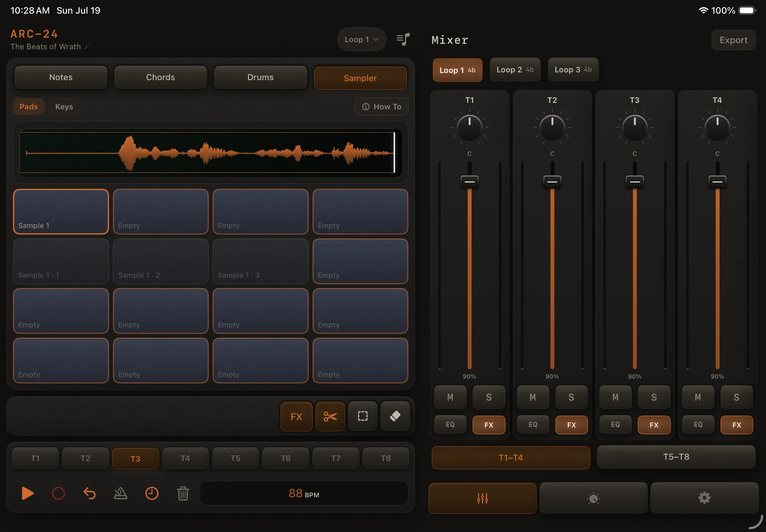
Task: Edit project name with the pencil icon
Action: click(x=86, y=47)
